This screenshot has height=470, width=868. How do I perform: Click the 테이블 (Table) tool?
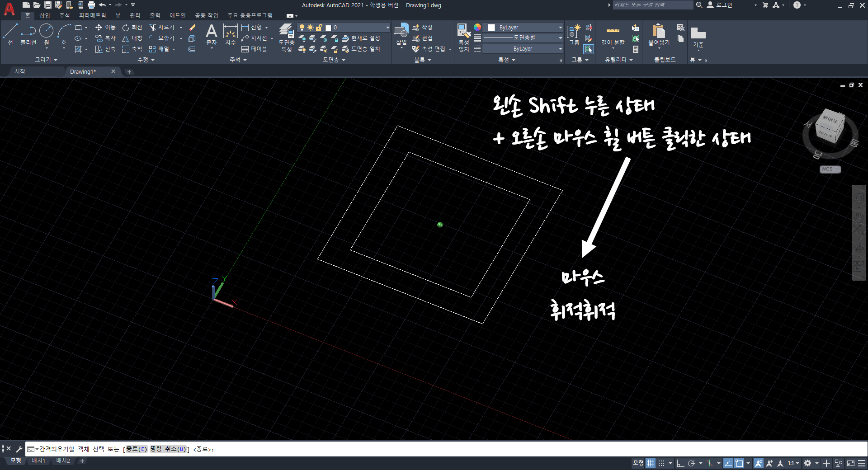(254, 49)
